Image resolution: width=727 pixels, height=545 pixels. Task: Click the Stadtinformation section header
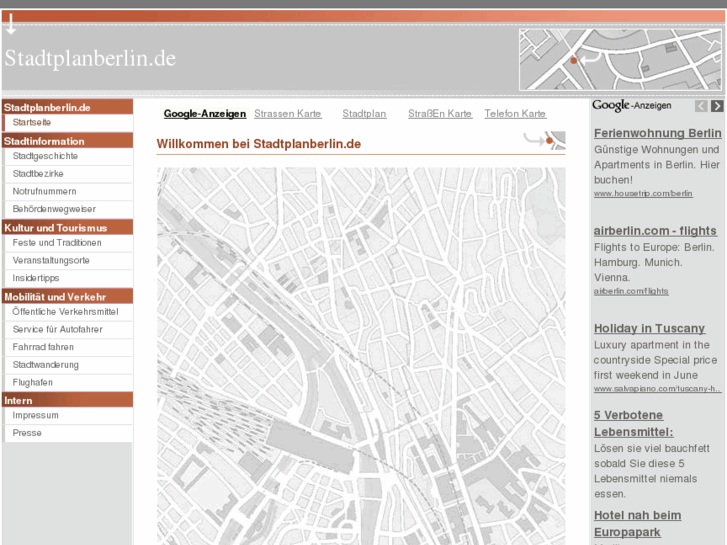[67, 141]
